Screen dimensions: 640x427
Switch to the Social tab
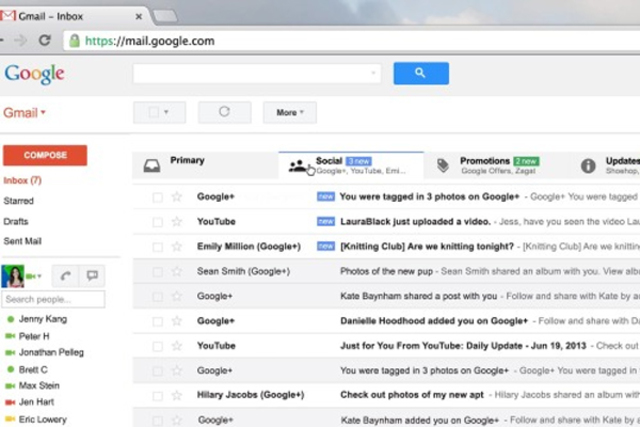pos(351,165)
